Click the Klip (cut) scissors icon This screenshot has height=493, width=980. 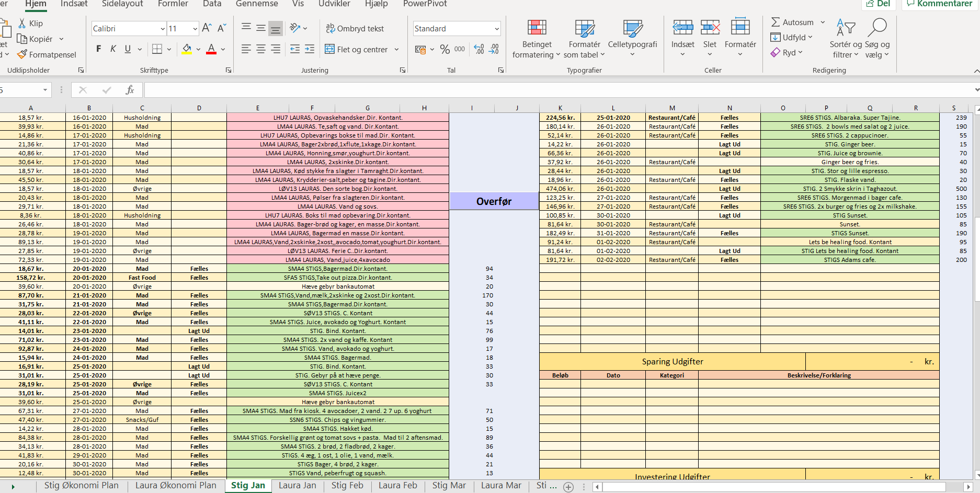pyautogui.click(x=22, y=24)
